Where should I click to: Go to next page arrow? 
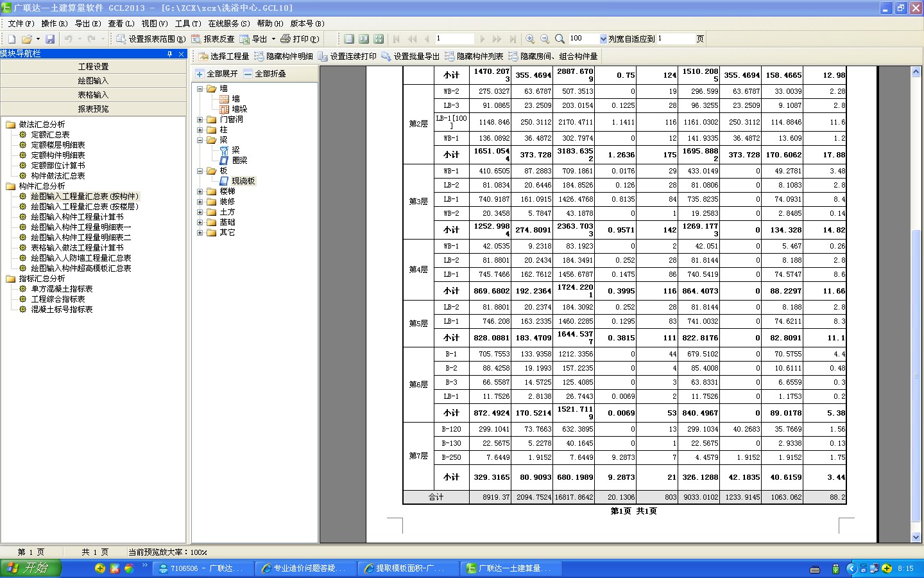tap(483, 39)
